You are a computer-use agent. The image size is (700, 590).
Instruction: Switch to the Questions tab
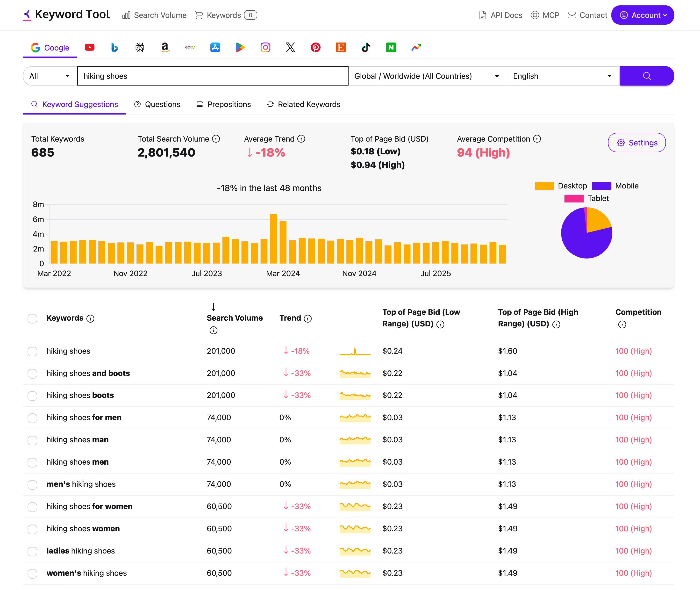[x=157, y=104]
